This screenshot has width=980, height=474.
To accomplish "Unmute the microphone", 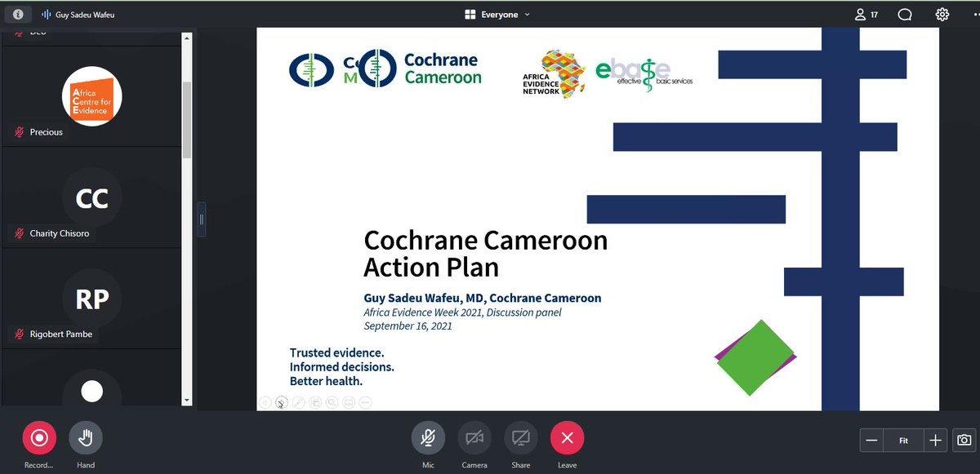I will point(428,438).
